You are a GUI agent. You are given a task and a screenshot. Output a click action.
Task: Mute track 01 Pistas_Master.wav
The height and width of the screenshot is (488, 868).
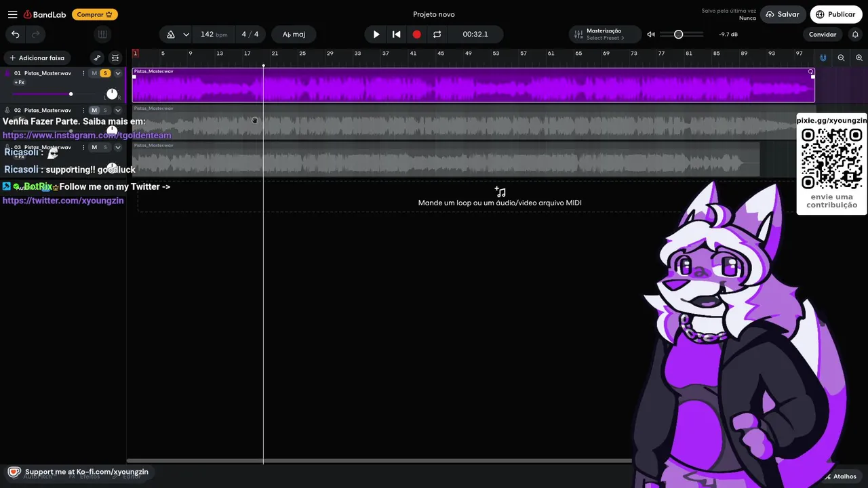[94, 73]
